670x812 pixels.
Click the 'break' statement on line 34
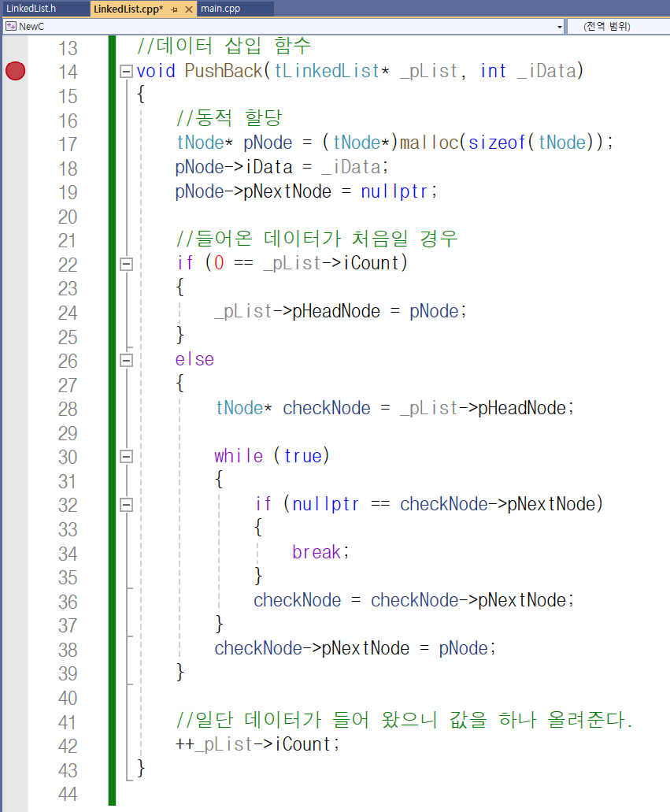pyautogui.click(x=316, y=552)
